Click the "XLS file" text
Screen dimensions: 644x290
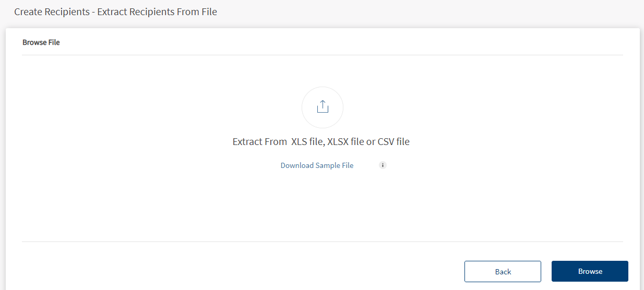(x=307, y=141)
